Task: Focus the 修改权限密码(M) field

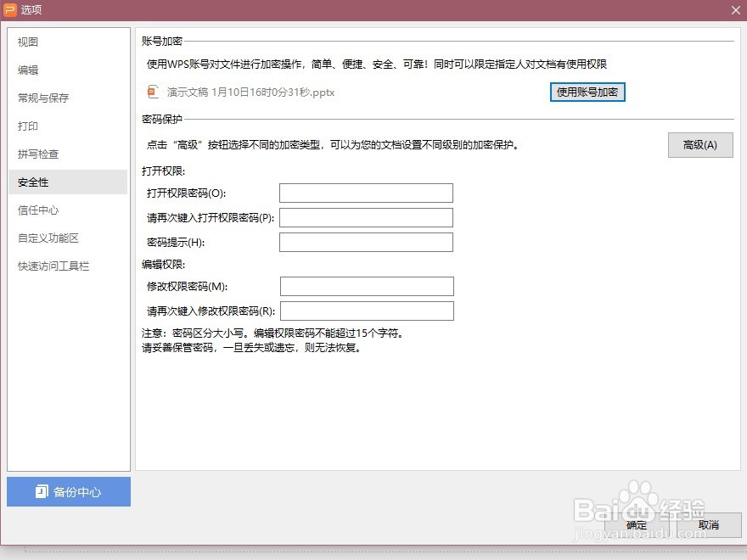Action: click(x=367, y=286)
